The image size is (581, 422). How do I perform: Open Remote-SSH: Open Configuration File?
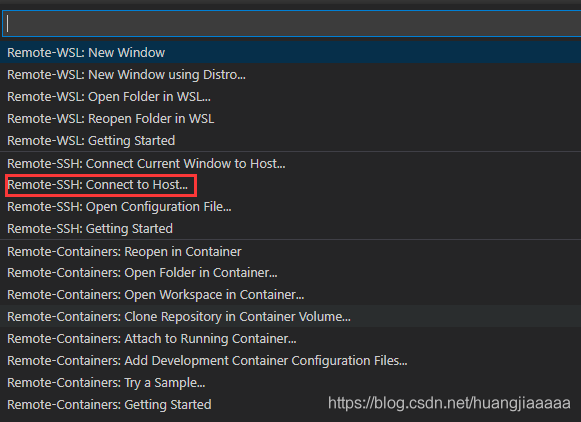point(290,206)
